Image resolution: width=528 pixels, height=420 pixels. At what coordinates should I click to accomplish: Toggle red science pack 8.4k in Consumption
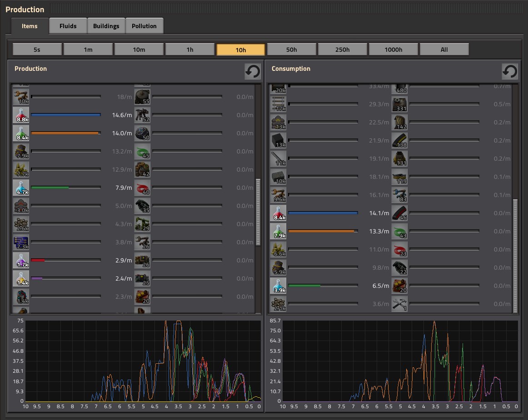coord(278,213)
